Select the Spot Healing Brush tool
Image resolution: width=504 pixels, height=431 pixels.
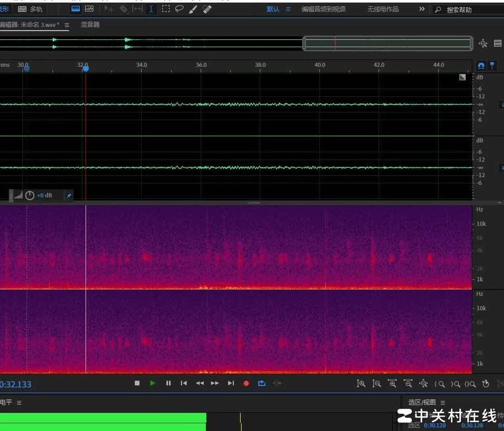click(x=207, y=9)
